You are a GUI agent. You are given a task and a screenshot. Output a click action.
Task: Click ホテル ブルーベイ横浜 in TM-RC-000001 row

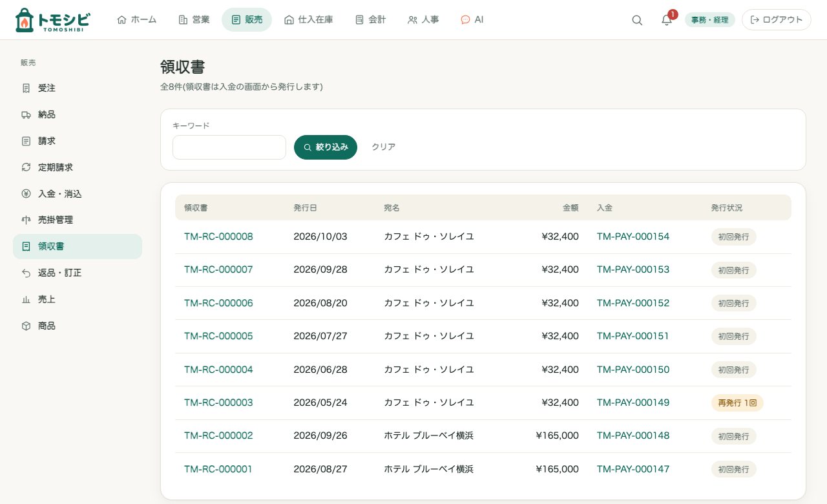(x=429, y=469)
